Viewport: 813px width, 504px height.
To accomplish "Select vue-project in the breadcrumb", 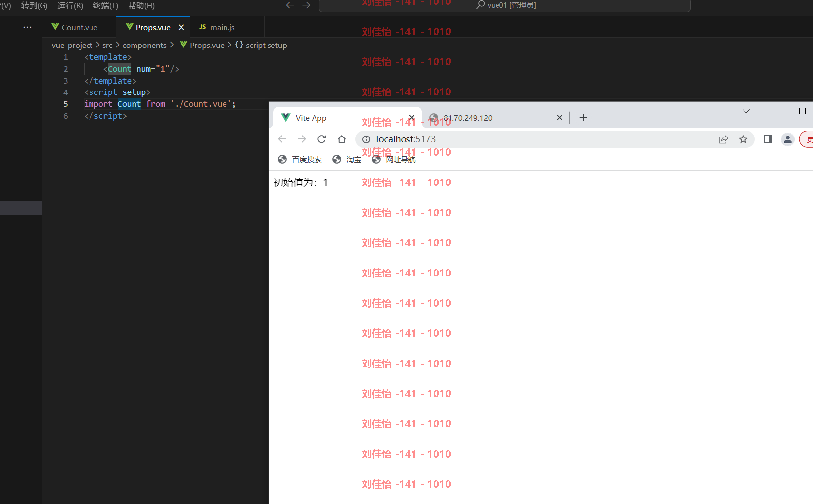I will tap(72, 45).
